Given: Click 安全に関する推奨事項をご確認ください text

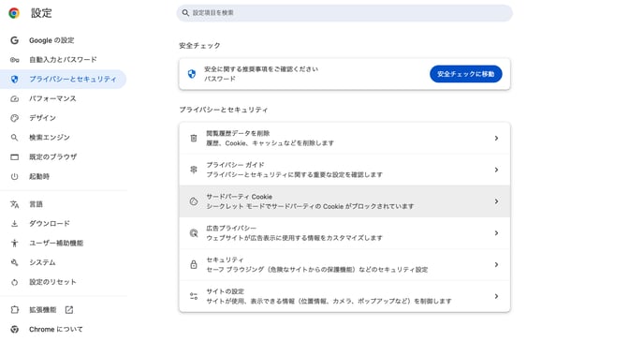Looking at the screenshot, I should click(x=261, y=69).
